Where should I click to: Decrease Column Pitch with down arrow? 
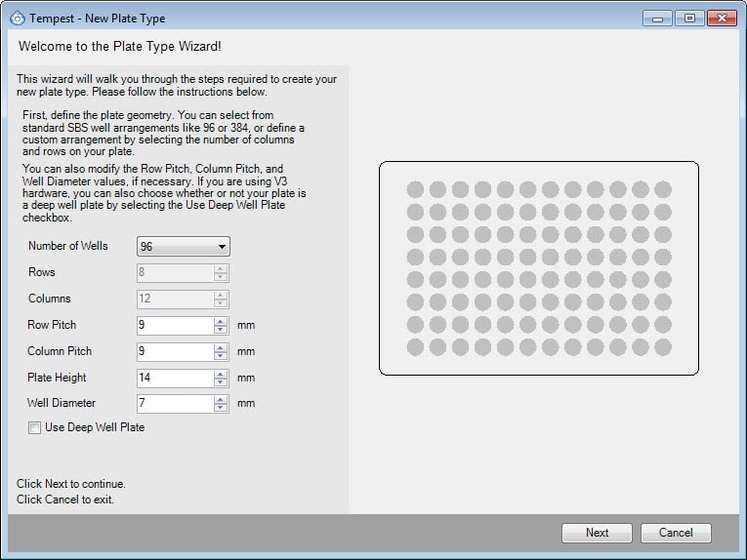(222, 356)
